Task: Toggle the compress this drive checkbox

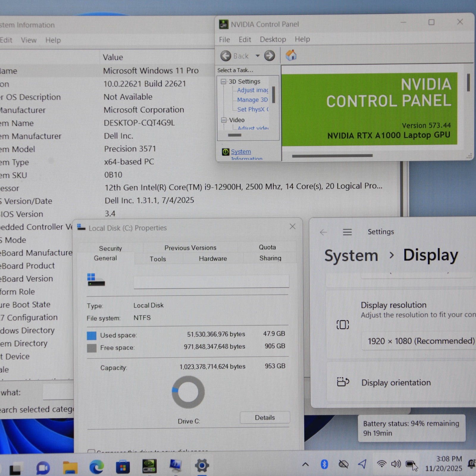Action: tap(91, 451)
